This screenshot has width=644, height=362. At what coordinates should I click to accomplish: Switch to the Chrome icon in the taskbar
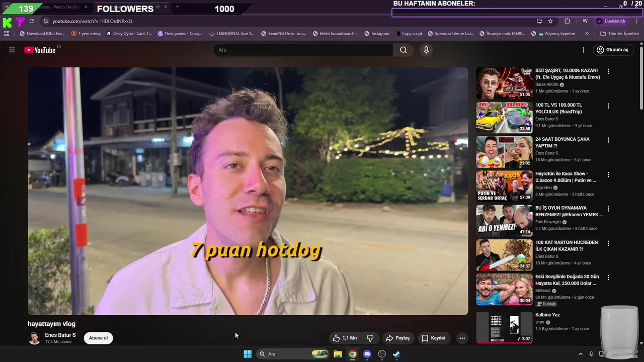pos(353,354)
